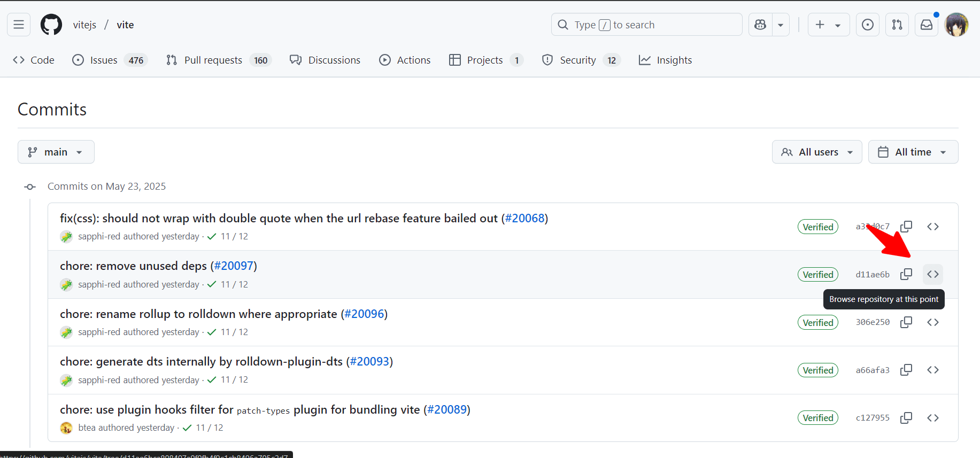Switch to the Projects tab
The image size is (980, 458).
coord(486,60)
